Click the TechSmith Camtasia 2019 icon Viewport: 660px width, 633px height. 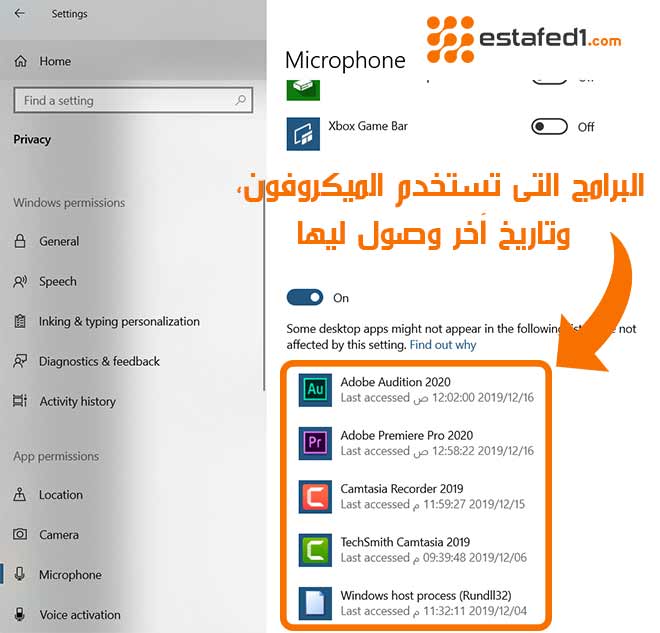coord(315,550)
